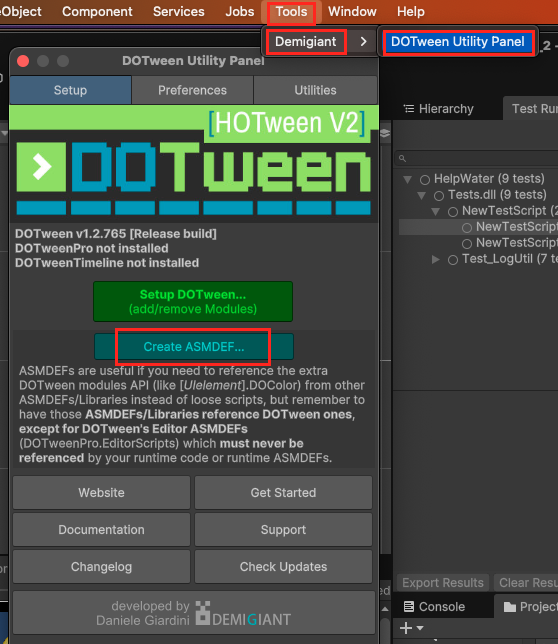Select the Test Runner tab

coord(530,108)
